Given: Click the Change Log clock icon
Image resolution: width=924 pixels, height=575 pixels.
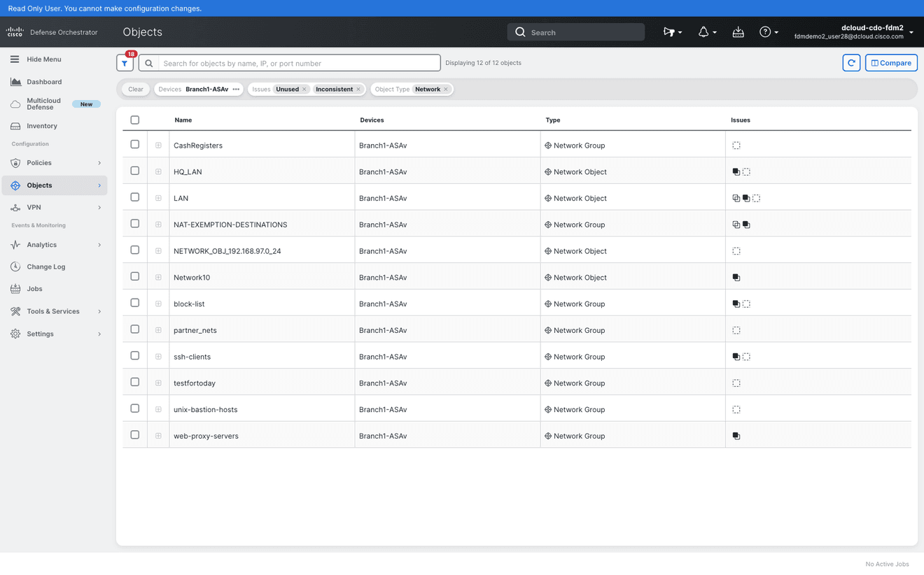Looking at the screenshot, I should point(15,267).
